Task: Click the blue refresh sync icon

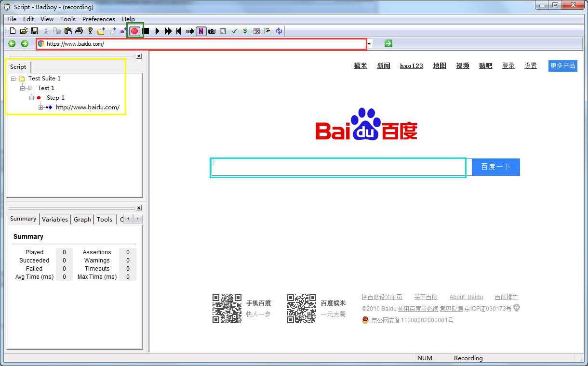Action: point(279,31)
